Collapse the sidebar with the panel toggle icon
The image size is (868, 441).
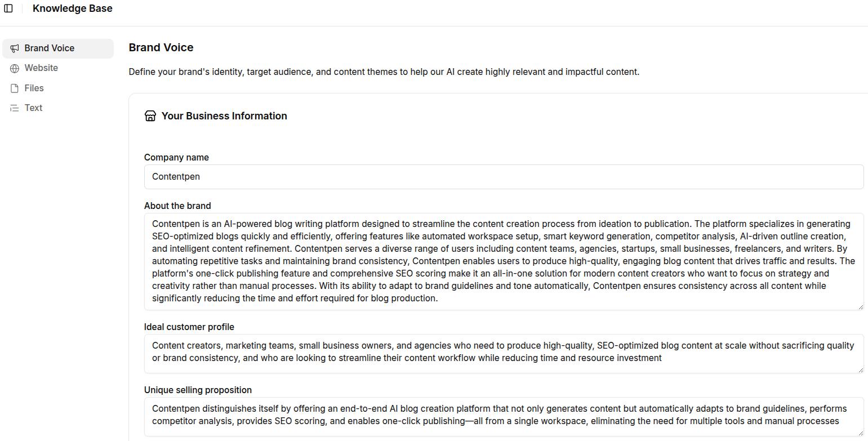point(8,8)
